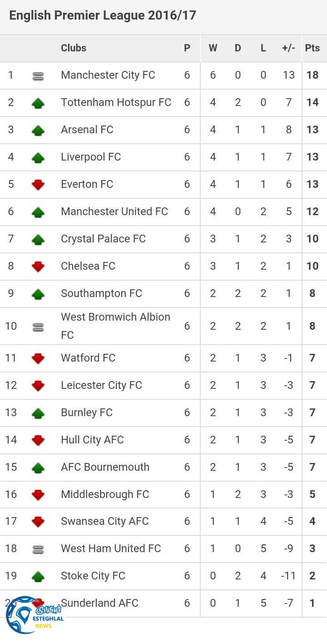Click the grey unchanged icon beside Manchester City FC
The image size is (327, 644).
38,76
